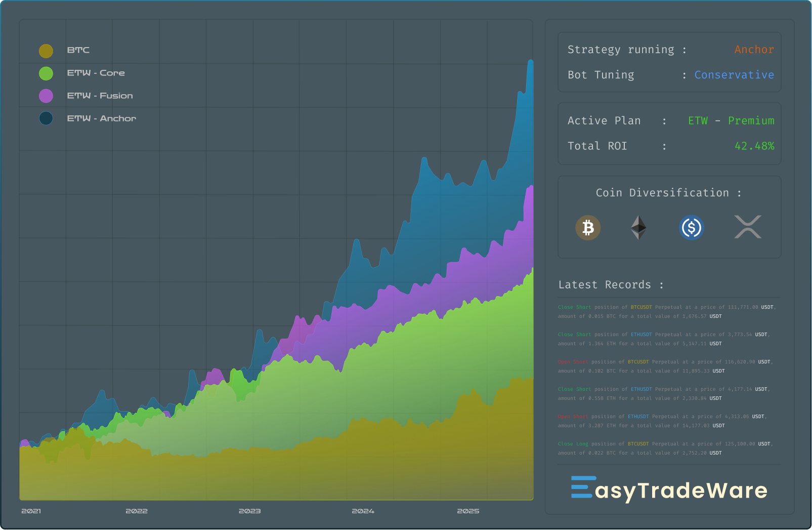The height and width of the screenshot is (530, 812).
Task: Switch to the Latest Records section
Action: click(605, 284)
